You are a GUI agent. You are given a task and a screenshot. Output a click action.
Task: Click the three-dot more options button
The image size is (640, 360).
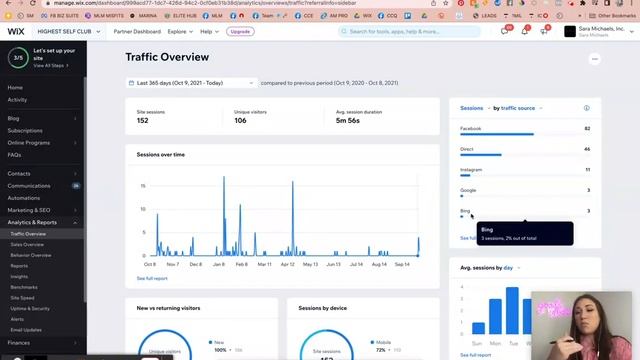click(x=594, y=59)
